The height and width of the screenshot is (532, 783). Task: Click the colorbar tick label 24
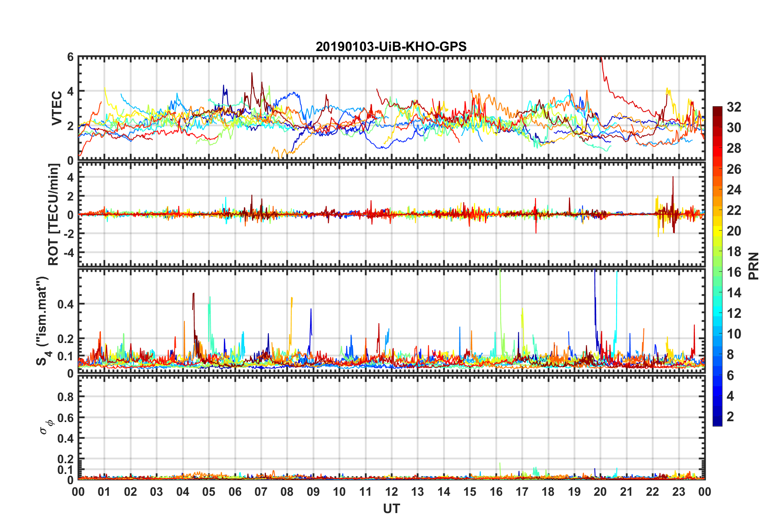coord(734,189)
